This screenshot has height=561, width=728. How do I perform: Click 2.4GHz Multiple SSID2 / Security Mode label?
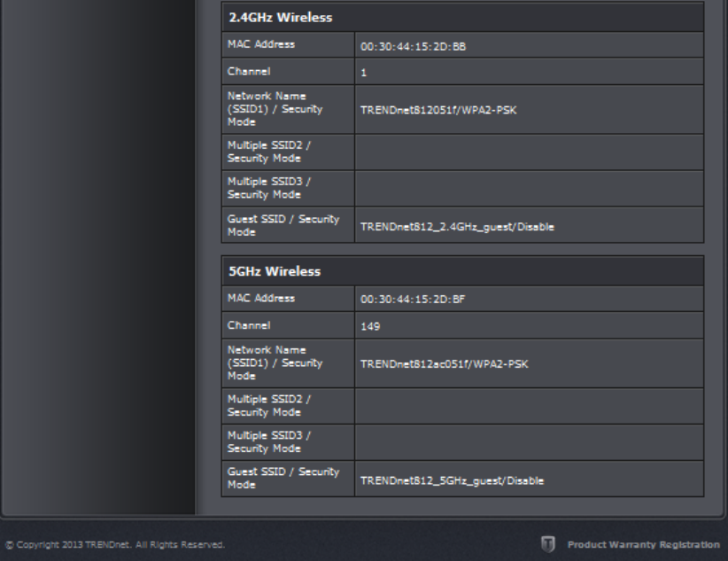(269, 152)
